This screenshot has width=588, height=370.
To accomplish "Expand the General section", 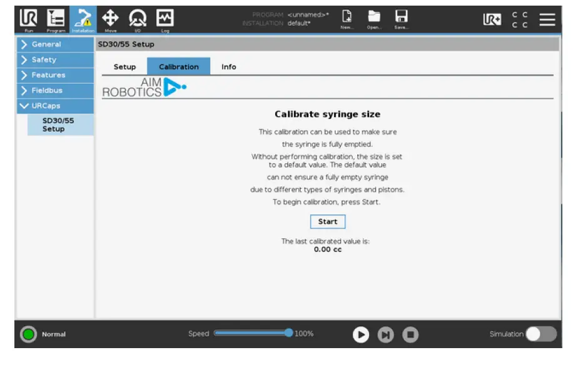I will coord(56,44).
